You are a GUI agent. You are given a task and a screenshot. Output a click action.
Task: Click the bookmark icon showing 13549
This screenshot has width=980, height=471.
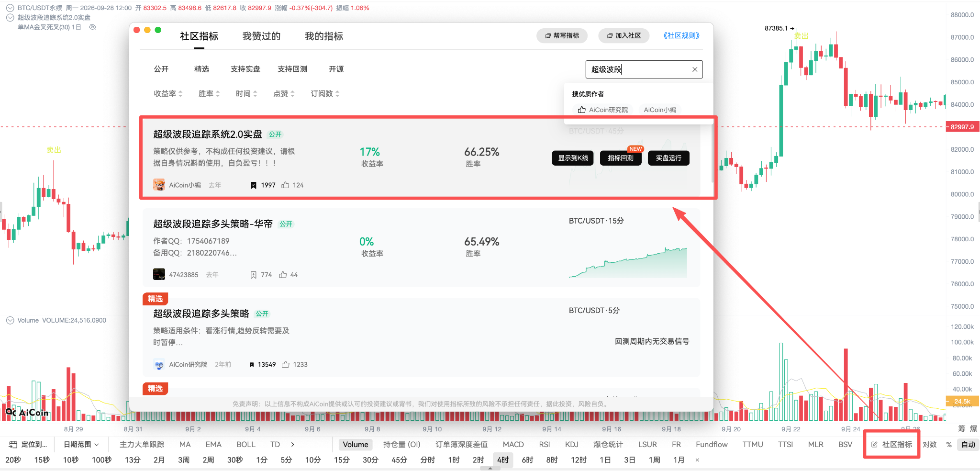tap(252, 365)
